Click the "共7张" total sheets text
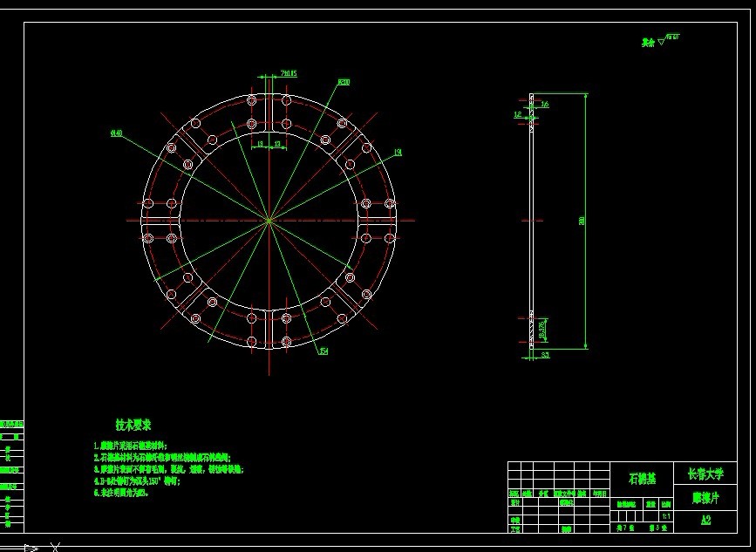 (625, 528)
